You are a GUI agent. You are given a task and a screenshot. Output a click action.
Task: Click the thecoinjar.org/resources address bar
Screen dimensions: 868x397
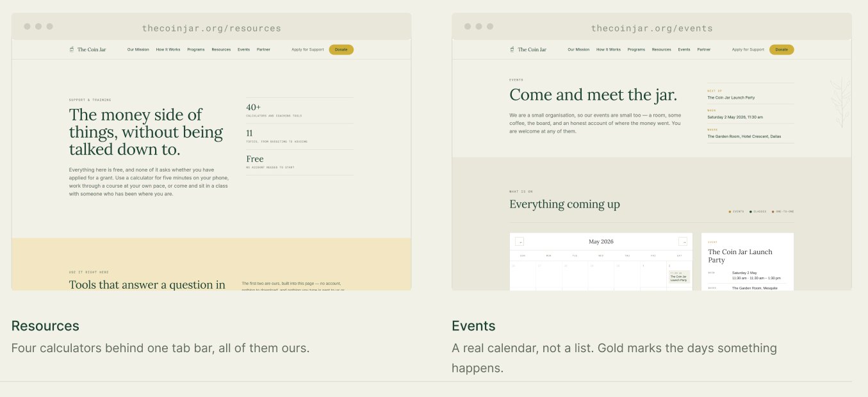(211, 28)
